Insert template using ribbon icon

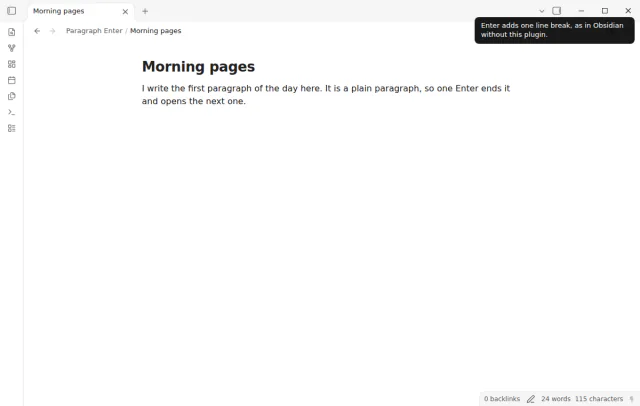(x=11, y=96)
